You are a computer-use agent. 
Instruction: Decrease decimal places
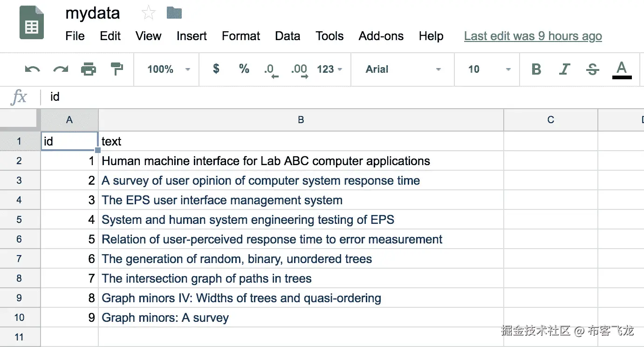click(271, 70)
